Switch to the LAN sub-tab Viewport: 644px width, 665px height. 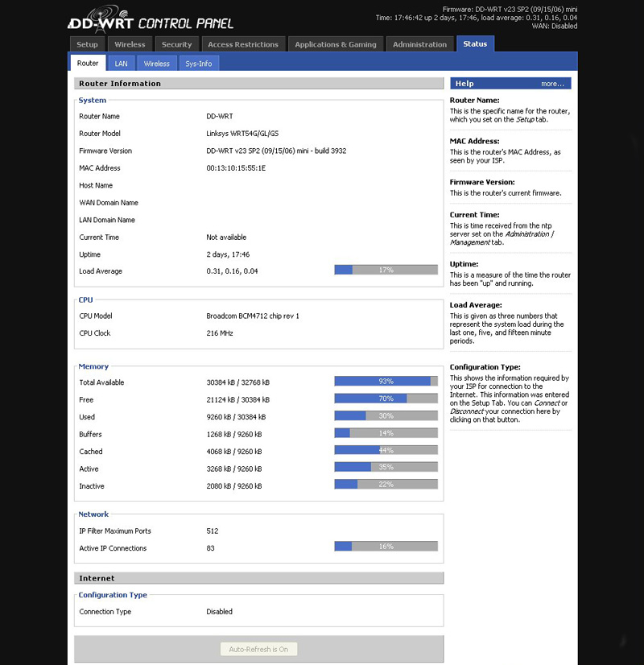(x=121, y=63)
